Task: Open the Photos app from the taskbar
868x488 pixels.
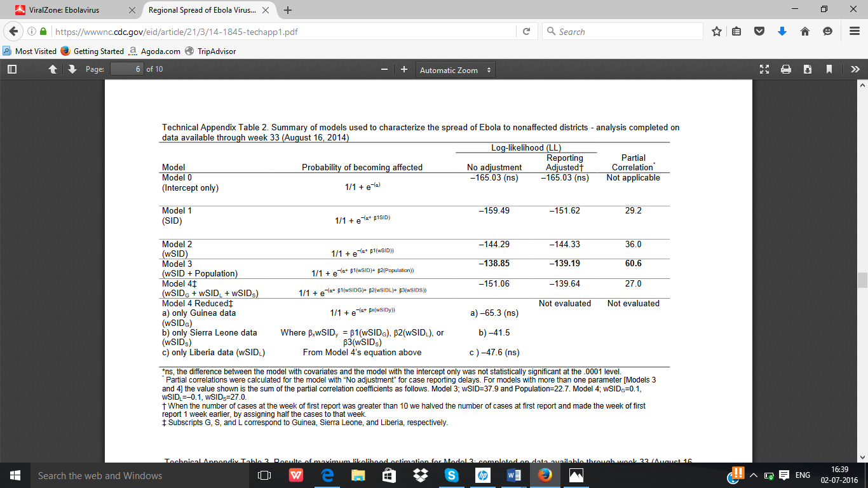Action: click(x=576, y=475)
